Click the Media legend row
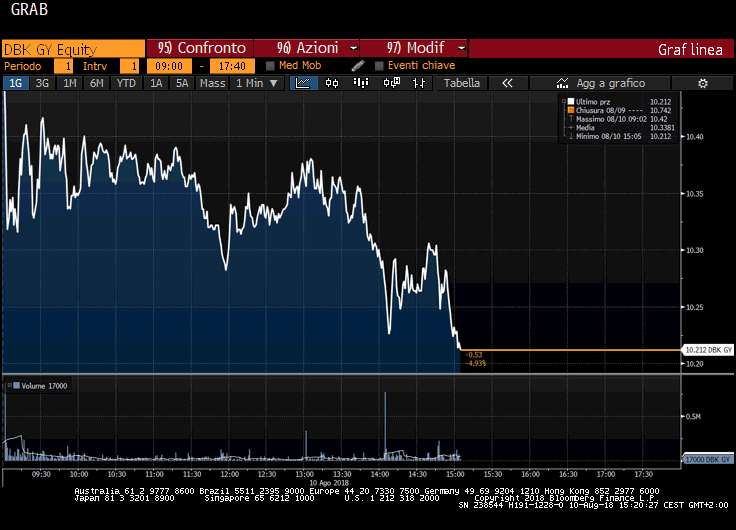 pos(619,127)
